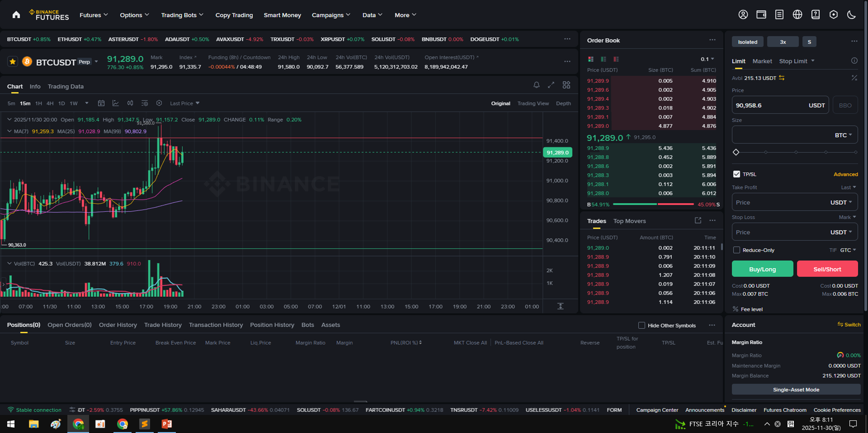The image size is (868, 433).
Task: Open the settings hexagon icon in header
Action: [834, 15]
